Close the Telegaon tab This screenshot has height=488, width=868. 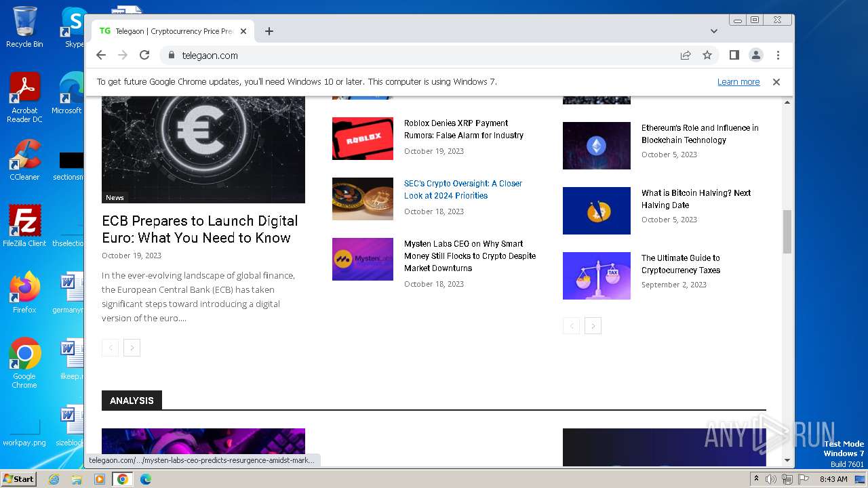pos(243,31)
